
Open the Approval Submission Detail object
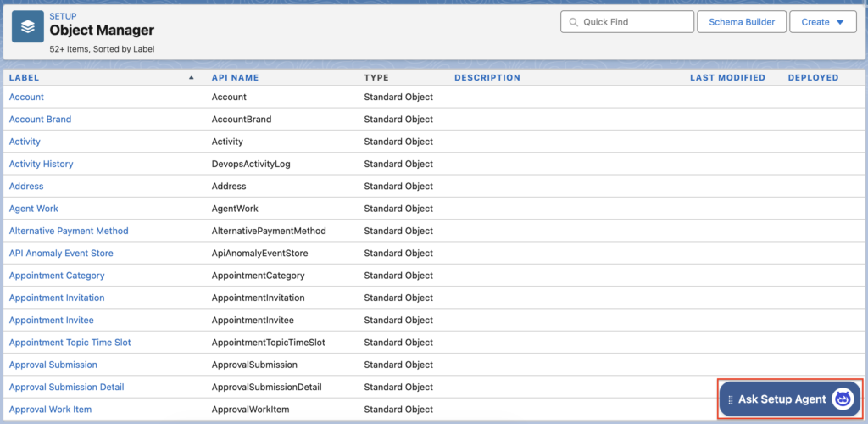66,387
